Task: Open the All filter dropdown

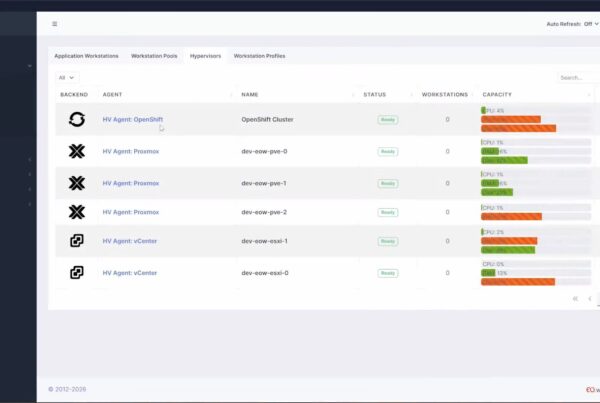Action: point(67,78)
